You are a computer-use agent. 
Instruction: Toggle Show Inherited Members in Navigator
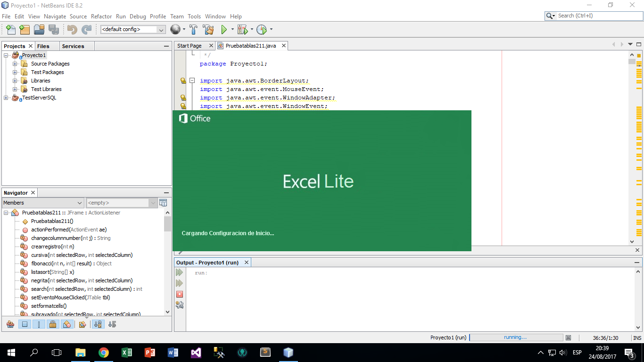click(10, 324)
